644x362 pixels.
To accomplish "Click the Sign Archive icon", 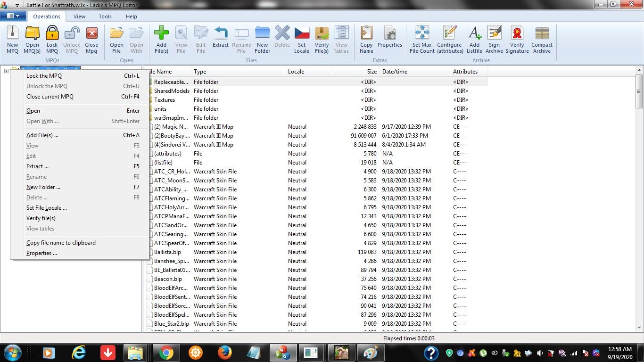I will click(494, 40).
